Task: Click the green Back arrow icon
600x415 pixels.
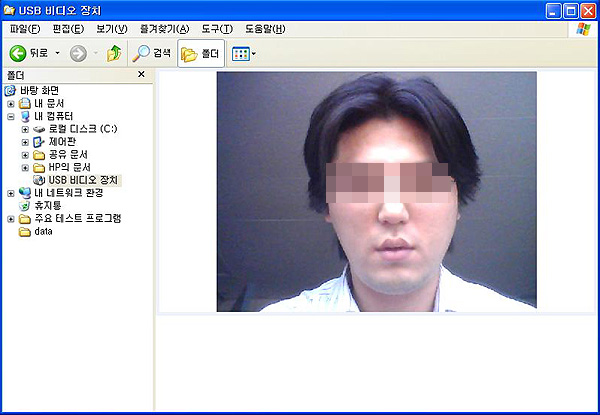Action: [x=18, y=53]
